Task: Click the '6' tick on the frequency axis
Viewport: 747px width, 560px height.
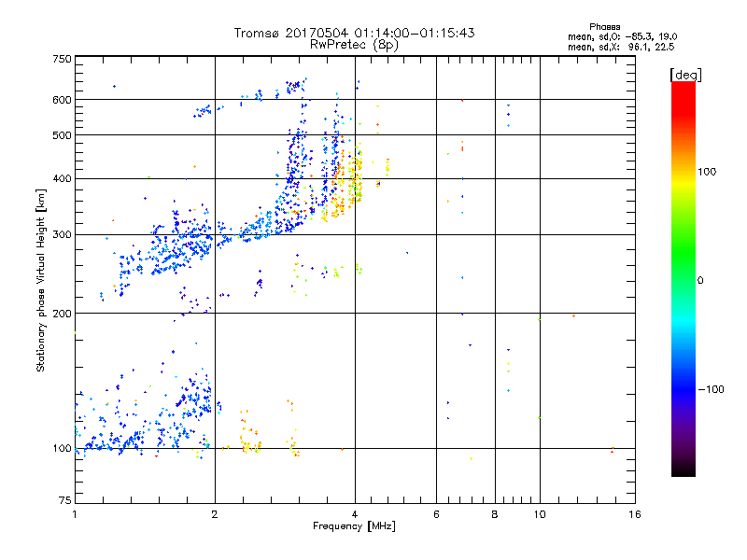Action: click(x=436, y=515)
